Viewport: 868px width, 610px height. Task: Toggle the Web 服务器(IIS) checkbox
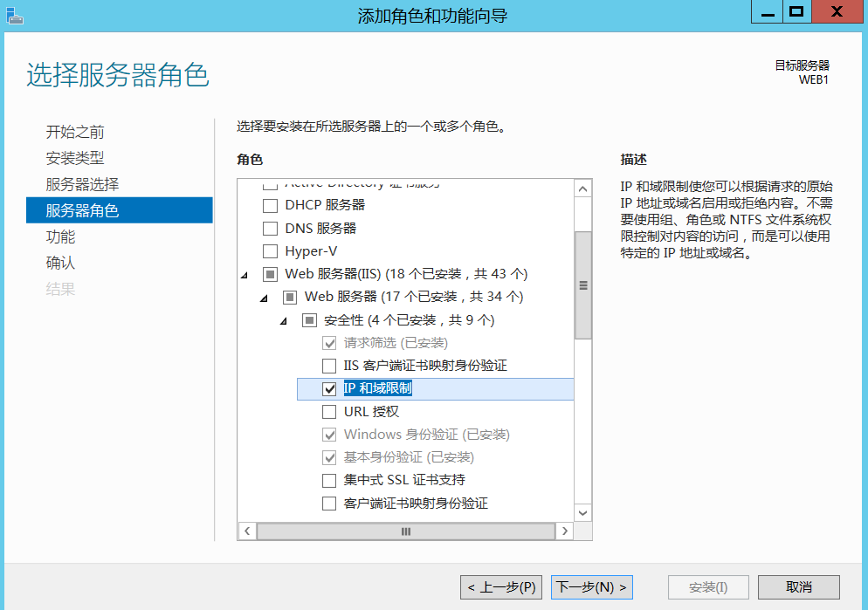pos(270,274)
